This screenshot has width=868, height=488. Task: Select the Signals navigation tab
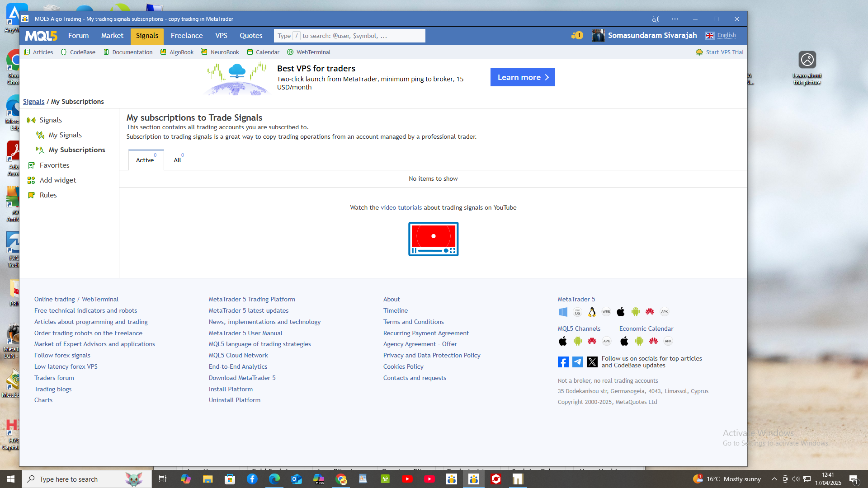click(147, 36)
